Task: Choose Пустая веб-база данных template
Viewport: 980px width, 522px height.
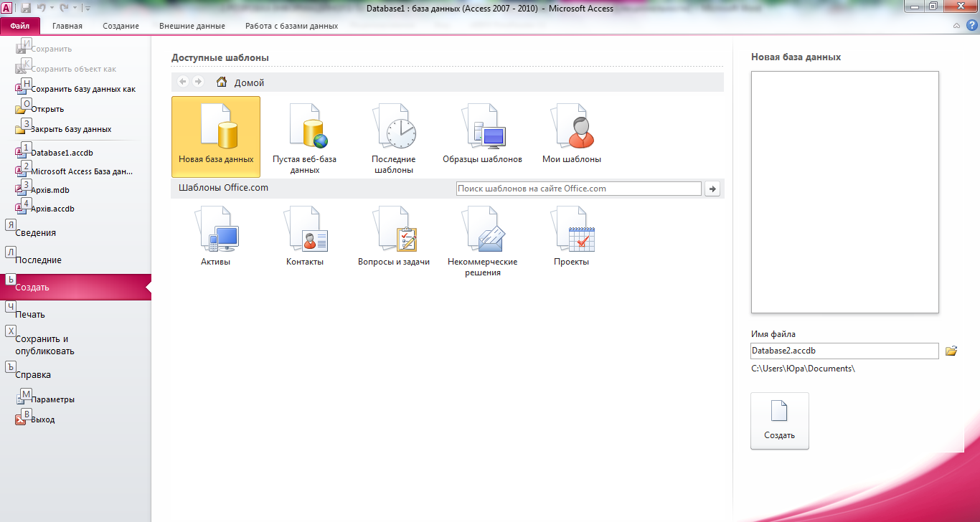Action: point(305,137)
